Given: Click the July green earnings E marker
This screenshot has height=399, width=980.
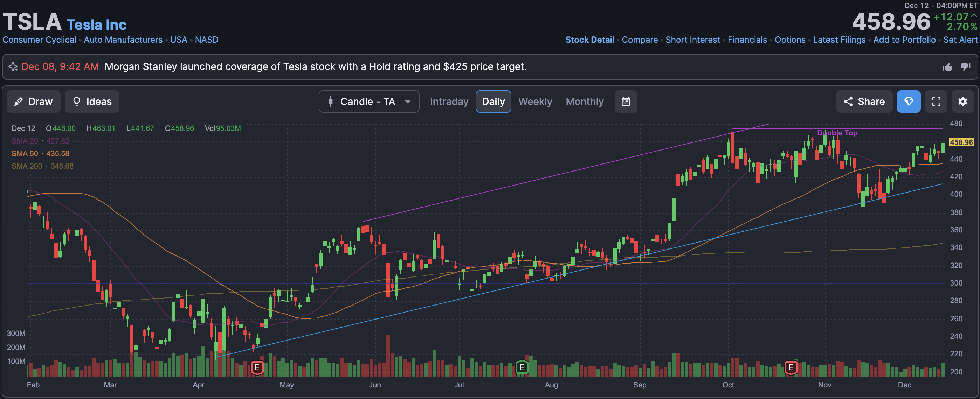Looking at the screenshot, I should pos(522,367).
